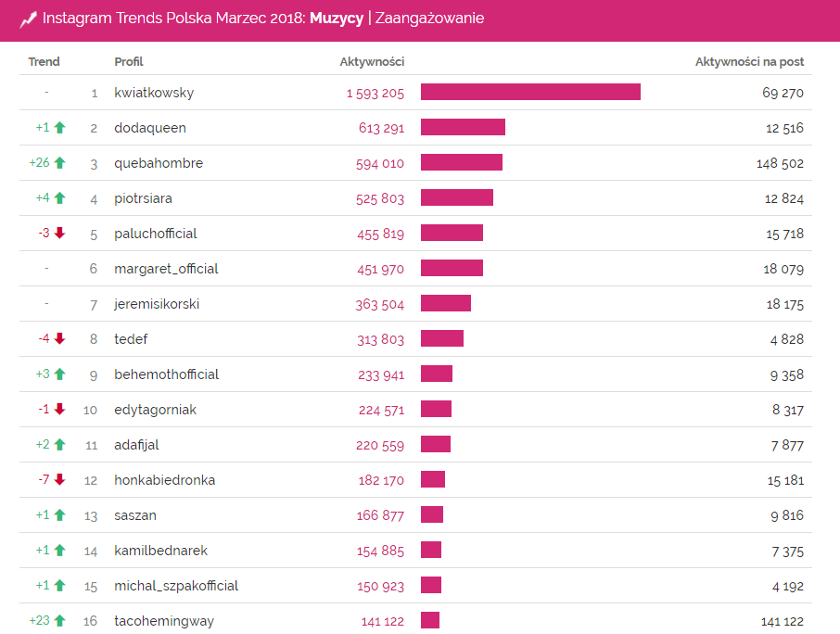
Task: Click the Profil column header
Action: [x=129, y=62]
